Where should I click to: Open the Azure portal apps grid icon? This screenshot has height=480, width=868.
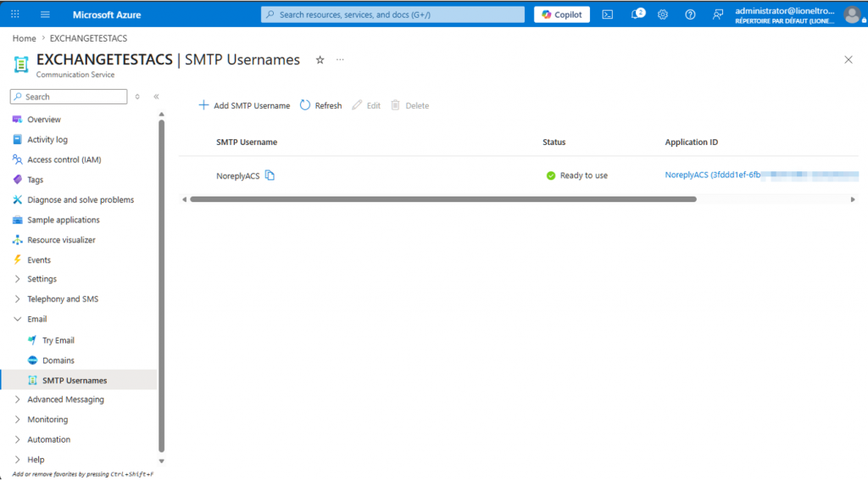click(x=15, y=14)
